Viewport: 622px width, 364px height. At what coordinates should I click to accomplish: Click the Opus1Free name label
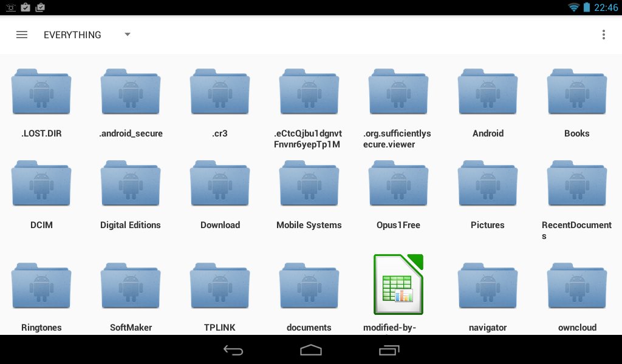pos(398,225)
